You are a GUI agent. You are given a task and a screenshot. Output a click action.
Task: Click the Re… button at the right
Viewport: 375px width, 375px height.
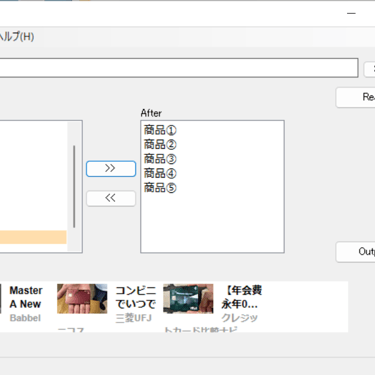point(356,97)
